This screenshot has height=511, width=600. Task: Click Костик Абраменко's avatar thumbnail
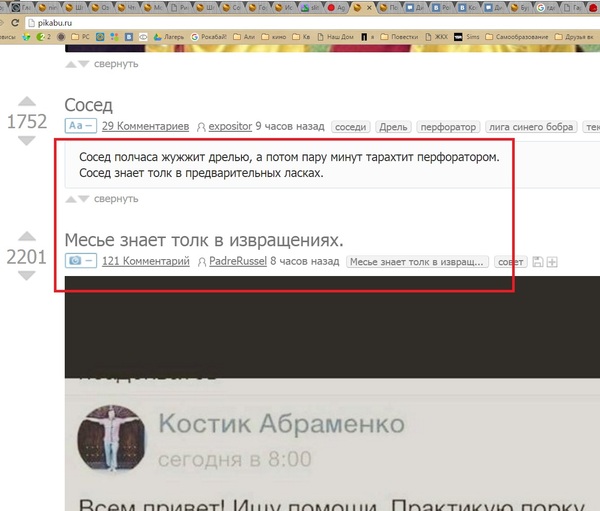(111, 439)
